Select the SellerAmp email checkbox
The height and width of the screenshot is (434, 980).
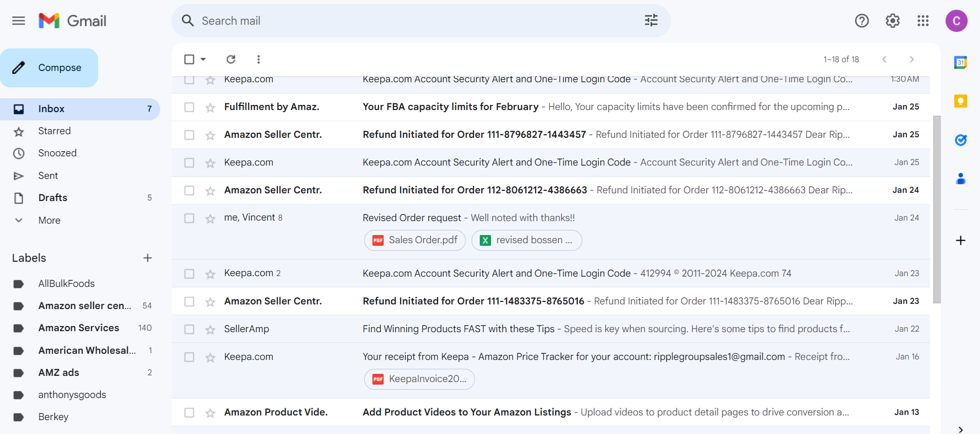[x=189, y=329]
